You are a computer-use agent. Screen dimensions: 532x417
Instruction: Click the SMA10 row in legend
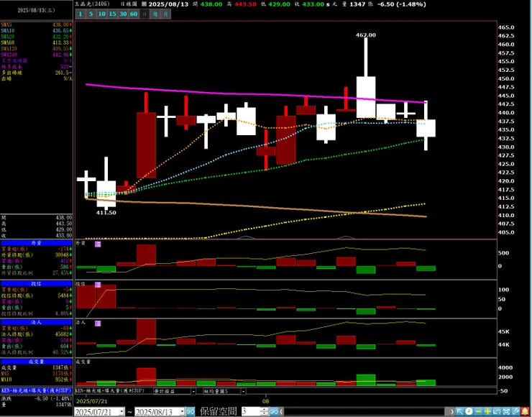[x=36, y=30]
